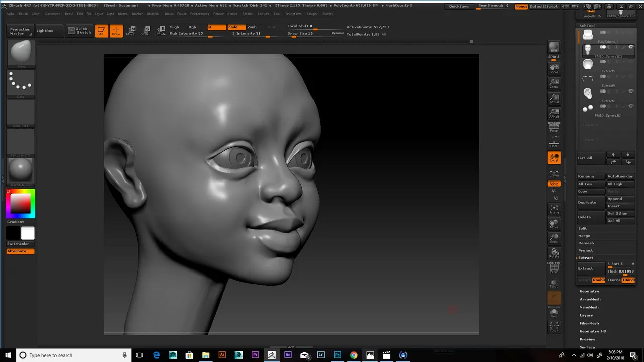Open the Transform menu

pos(293,14)
